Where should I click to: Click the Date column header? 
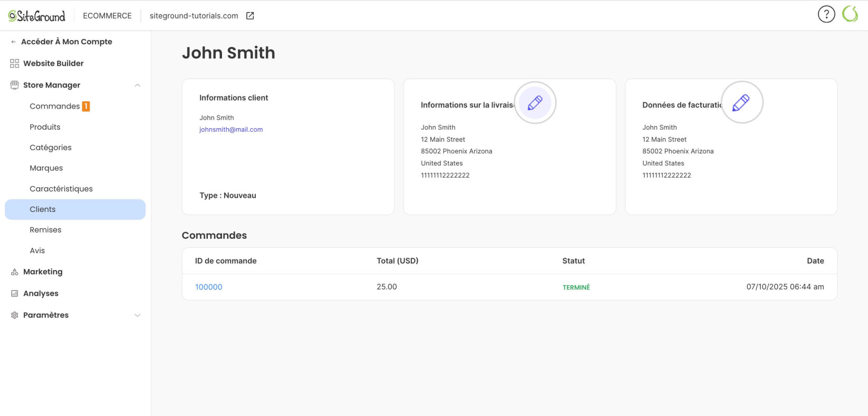click(x=815, y=261)
